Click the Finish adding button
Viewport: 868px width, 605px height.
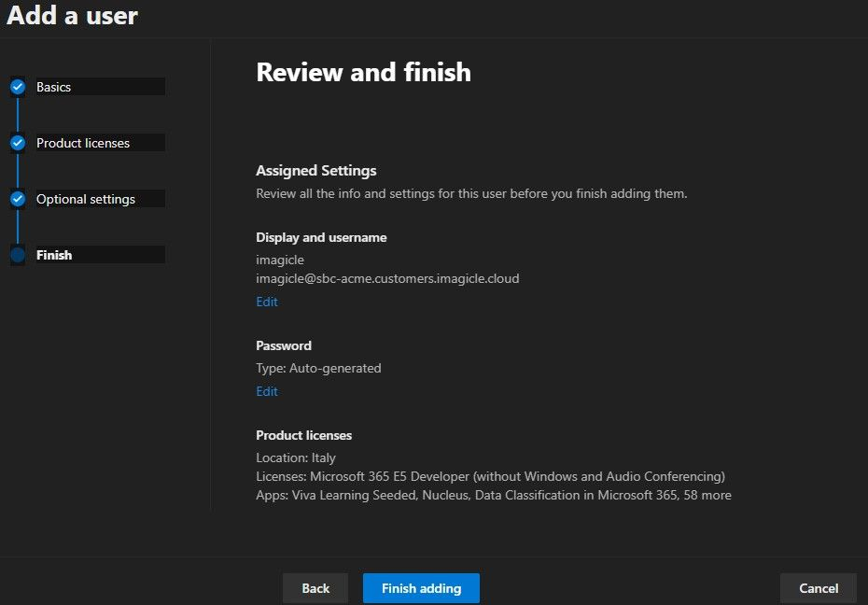pos(421,588)
